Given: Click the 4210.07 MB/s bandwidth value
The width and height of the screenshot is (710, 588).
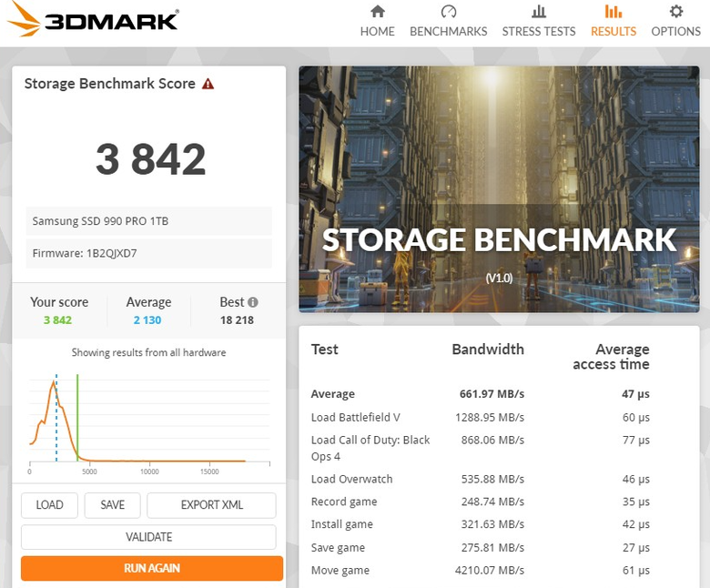Looking at the screenshot, I should click(490, 571).
